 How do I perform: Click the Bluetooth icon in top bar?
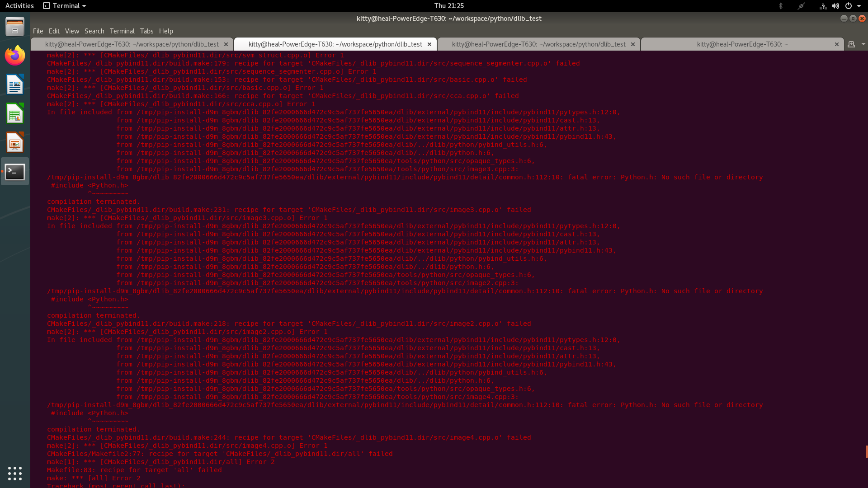[780, 6]
